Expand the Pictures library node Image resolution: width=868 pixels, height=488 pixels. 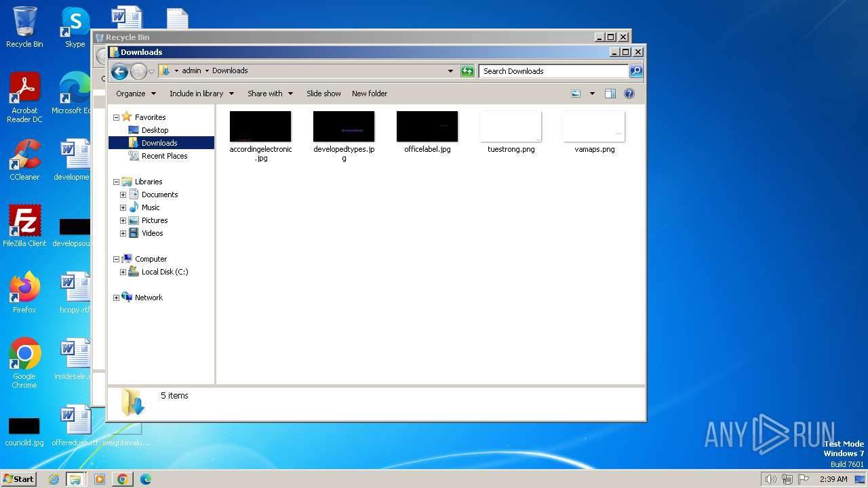click(x=123, y=220)
